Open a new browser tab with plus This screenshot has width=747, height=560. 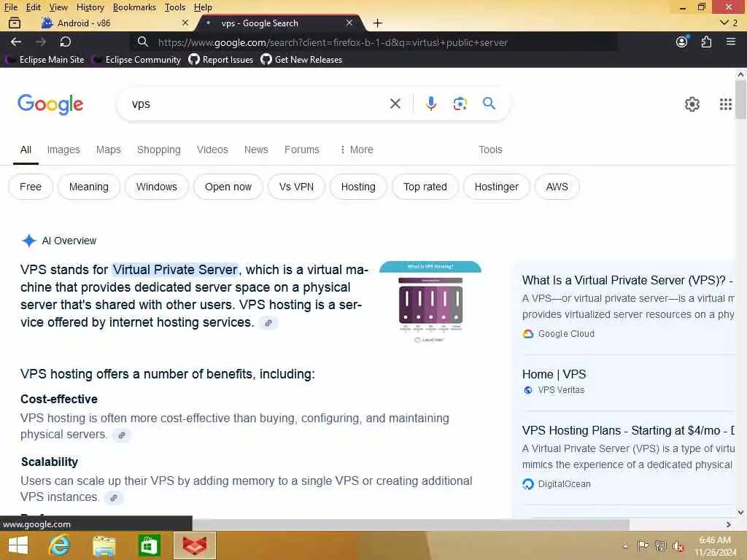(377, 23)
